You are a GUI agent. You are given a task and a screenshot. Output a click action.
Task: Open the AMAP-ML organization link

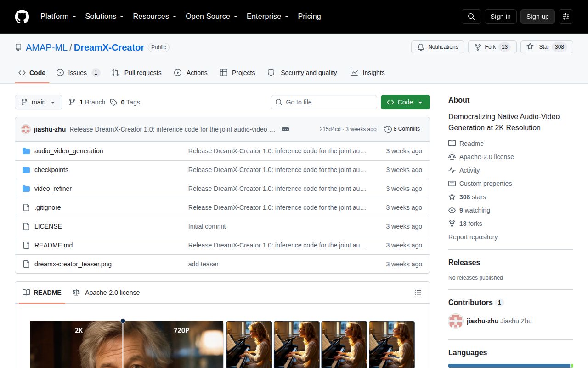[x=46, y=47]
